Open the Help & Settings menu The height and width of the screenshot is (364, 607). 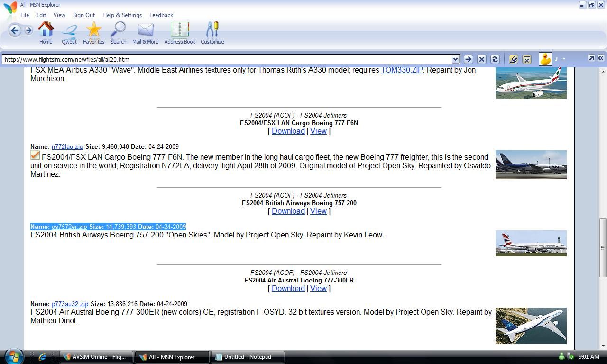click(x=122, y=15)
